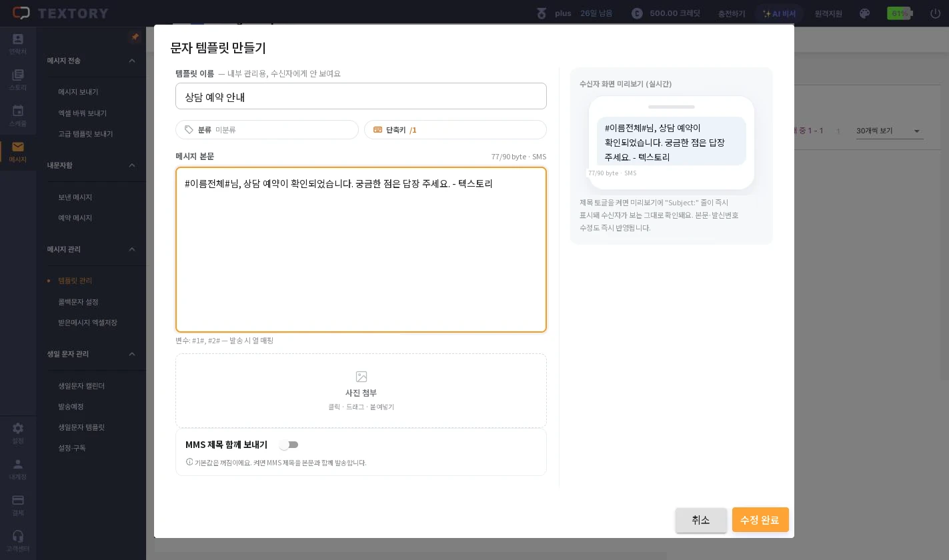
Task: Open 받은메시지 엑셀저장 menu item
Action: pyautogui.click(x=87, y=323)
